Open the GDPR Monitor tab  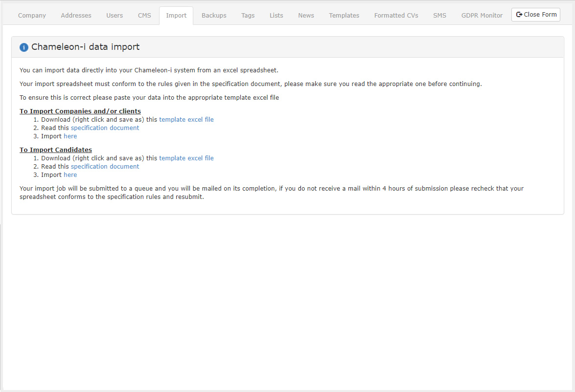pyautogui.click(x=482, y=15)
